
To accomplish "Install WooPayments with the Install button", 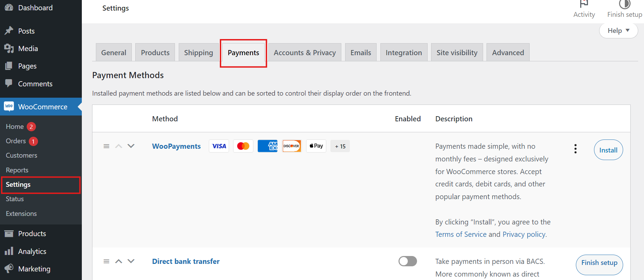I will [x=608, y=150].
